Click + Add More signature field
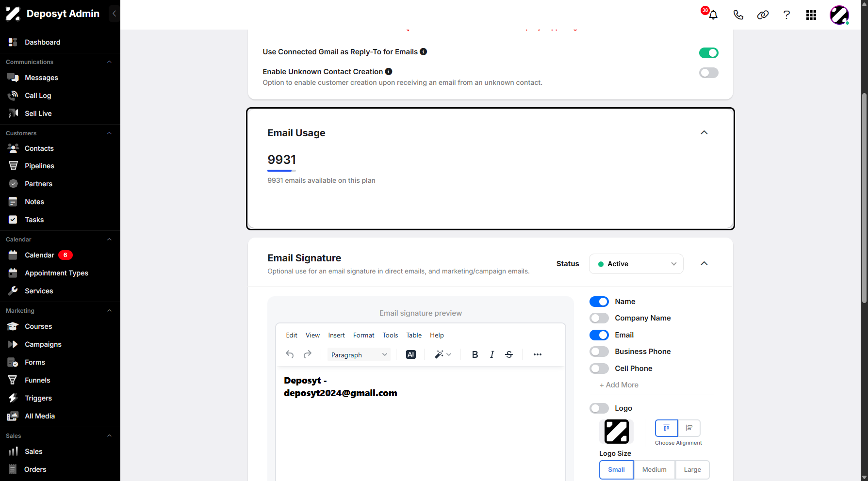Viewport: 868px width, 481px height. click(x=619, y=385)
